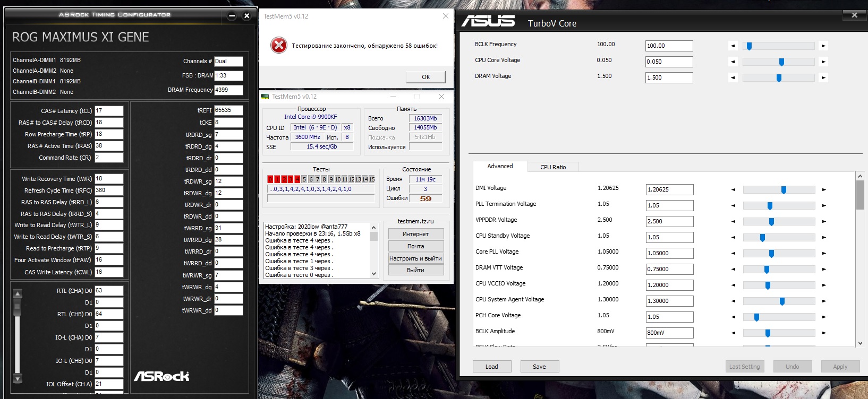
Task: Open the CPU Ratio tab
Action: tap(553, 167)
